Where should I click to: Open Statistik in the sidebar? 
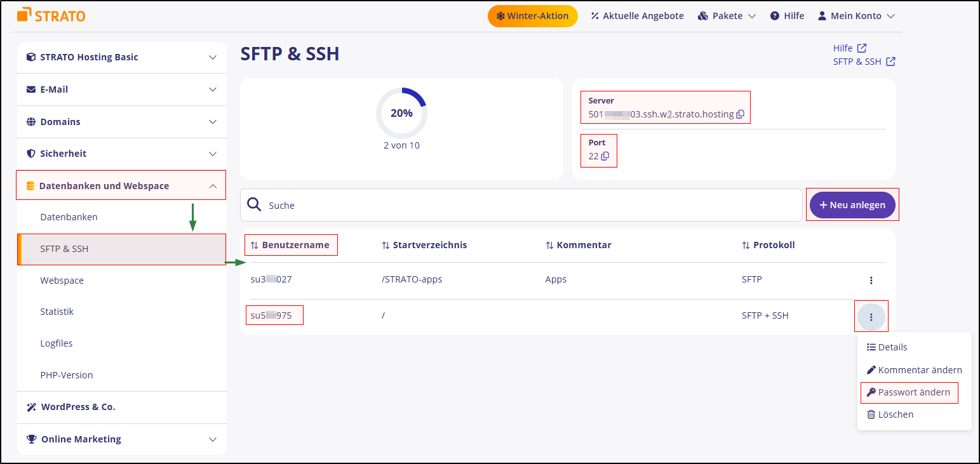pyautogui.click(x=57, y=312)
